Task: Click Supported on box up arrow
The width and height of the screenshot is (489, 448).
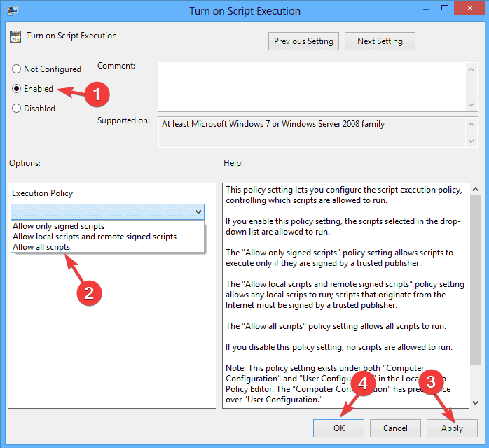Action: [471, 124]
